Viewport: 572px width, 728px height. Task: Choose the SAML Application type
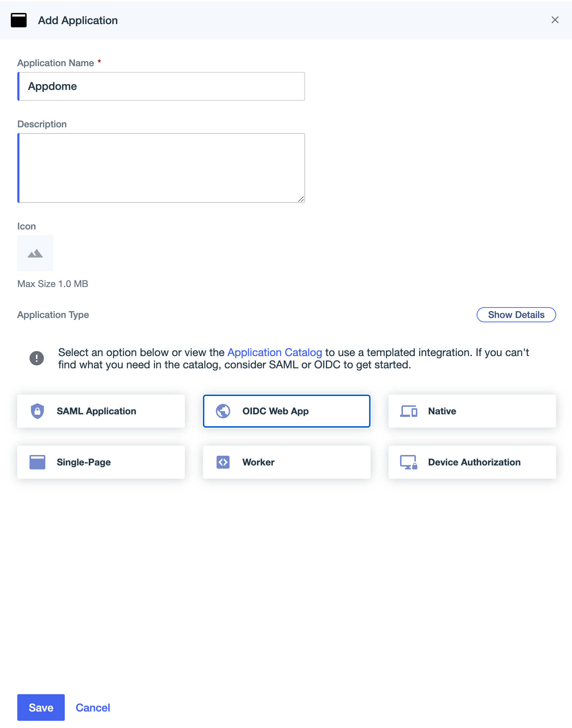point(101,411)
